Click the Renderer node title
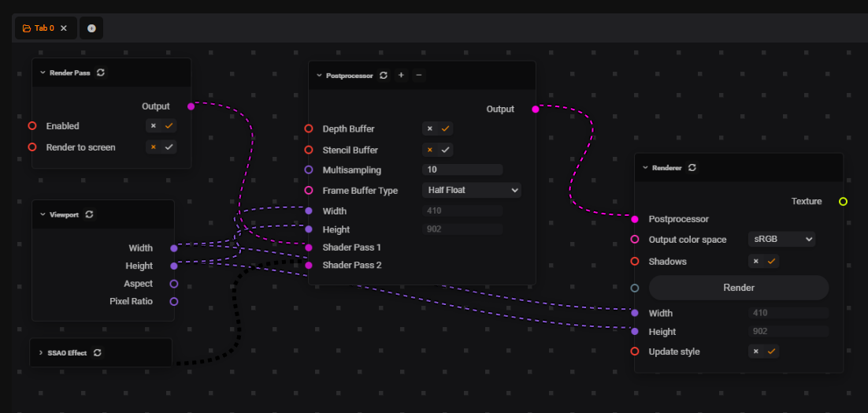 pyautogui.click(x=667, y=168)
